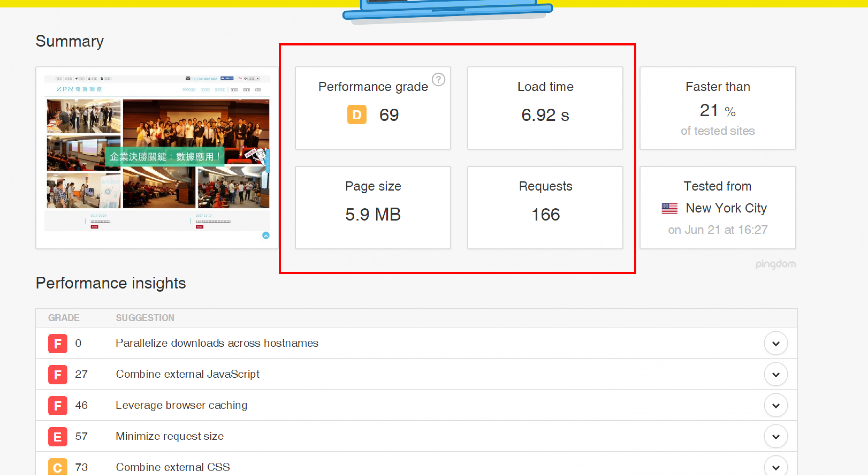868x475 pixels.
Task: Click the E badge for Minimize request size
Action: coord(58,436)
